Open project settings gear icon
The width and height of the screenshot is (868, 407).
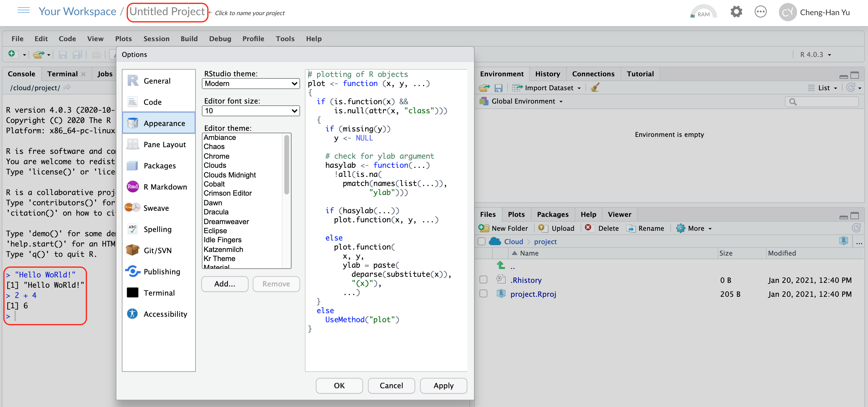tap(736, 12)
